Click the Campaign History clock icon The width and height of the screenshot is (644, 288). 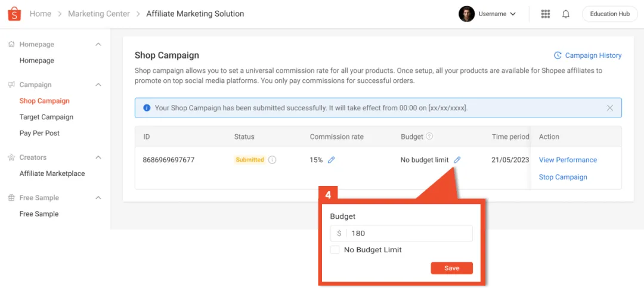558,55
